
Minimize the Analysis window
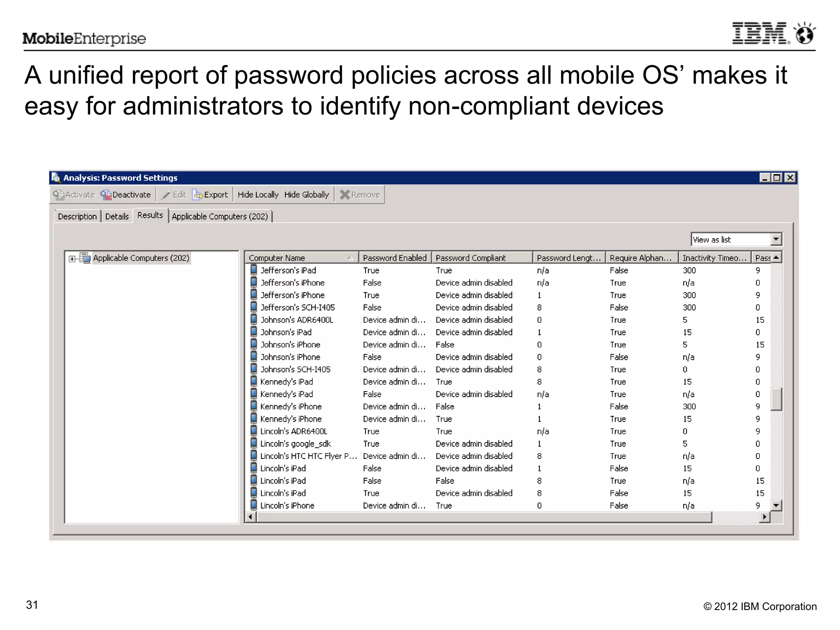tap(764, 178)
